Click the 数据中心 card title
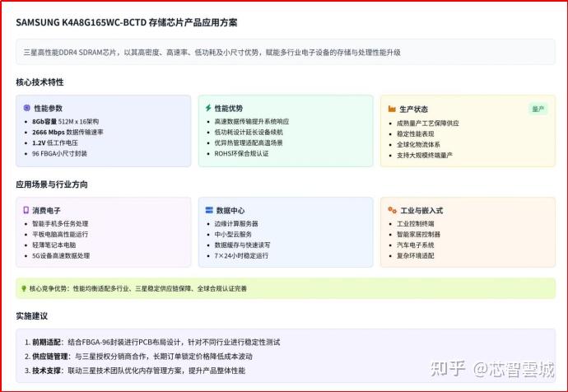This screenshot has width=568, height=392. [x=230, y=211]
